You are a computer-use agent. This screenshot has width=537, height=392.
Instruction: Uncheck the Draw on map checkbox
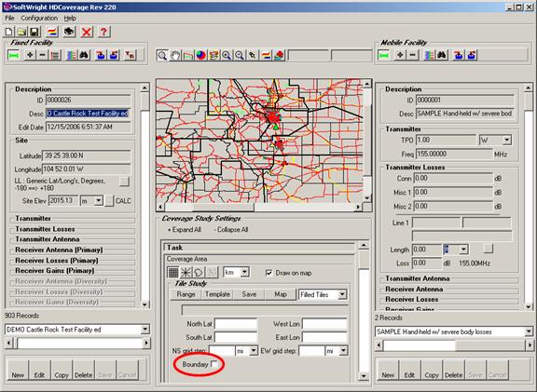(268, 273)
